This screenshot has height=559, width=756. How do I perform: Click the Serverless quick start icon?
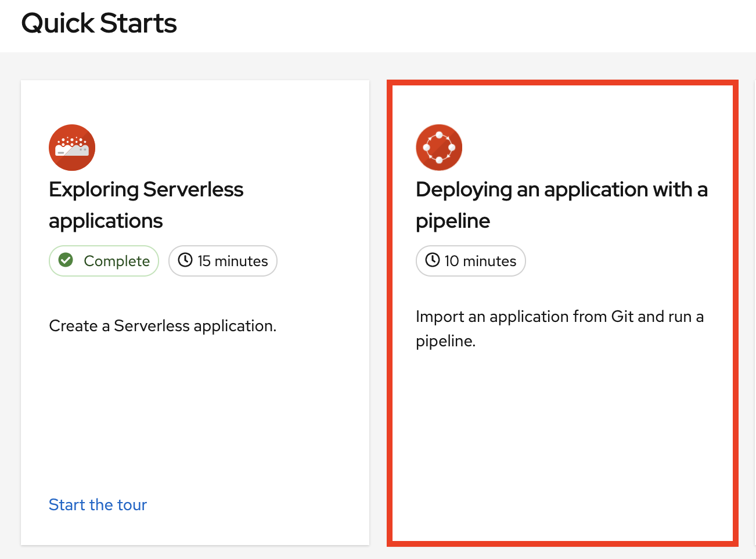click(72, 148)
